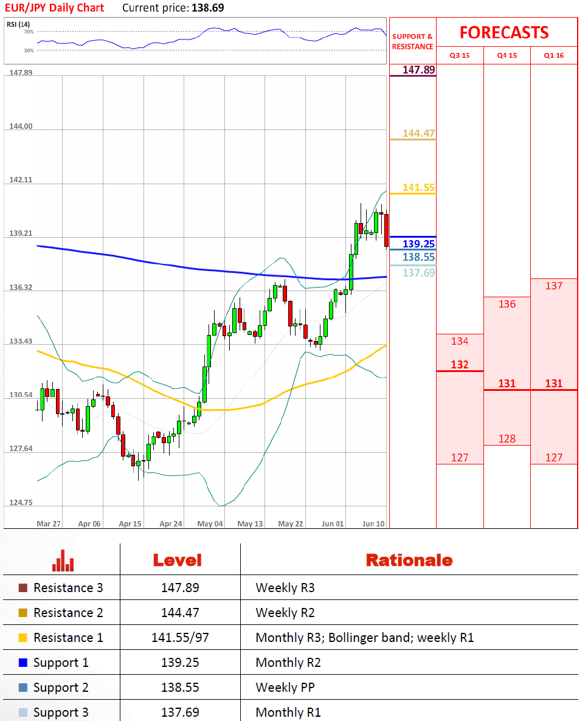Viewport: 588px width, 721px height.
Task: Click the Q4 15 forecast low 128
Action: click(507, 439)
